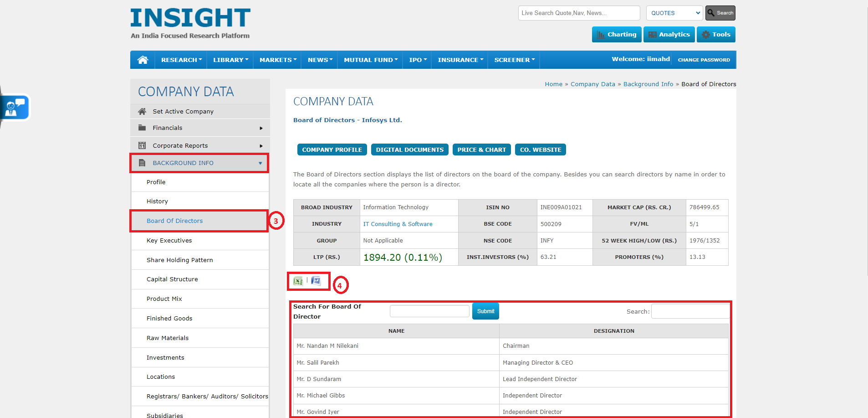The height and width of the screenshot is (418, 868).
Task: Click the Submit button
Action: point(485,311)
